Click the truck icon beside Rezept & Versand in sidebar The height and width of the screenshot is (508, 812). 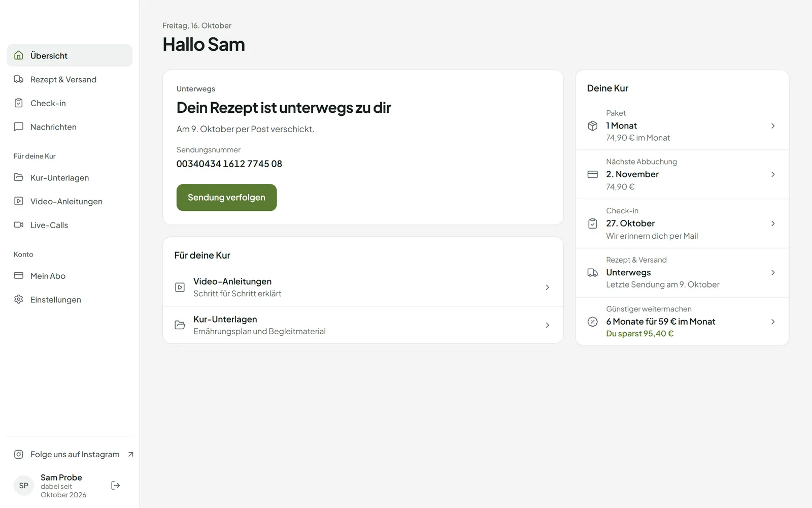19,79
